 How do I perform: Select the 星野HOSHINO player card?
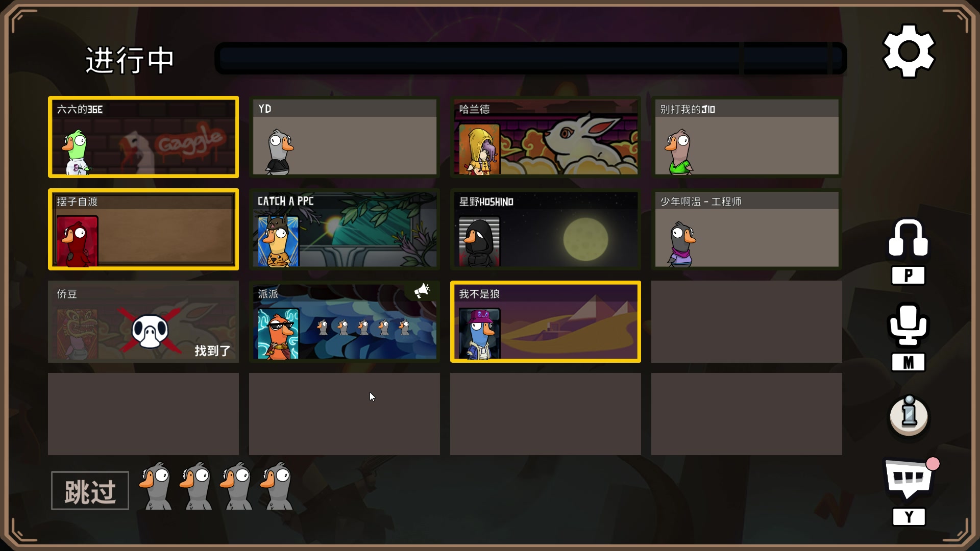546,229
